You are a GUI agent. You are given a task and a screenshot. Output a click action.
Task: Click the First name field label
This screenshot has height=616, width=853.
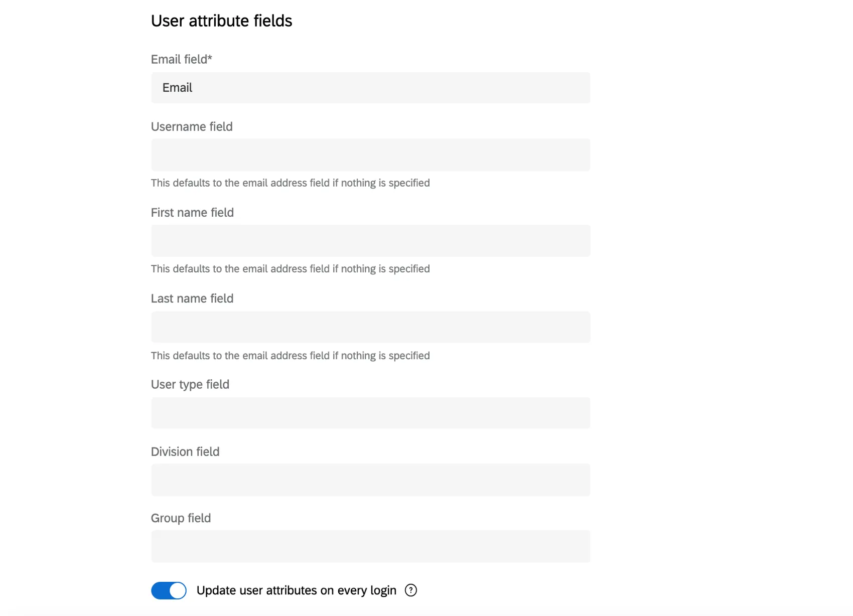192,212
